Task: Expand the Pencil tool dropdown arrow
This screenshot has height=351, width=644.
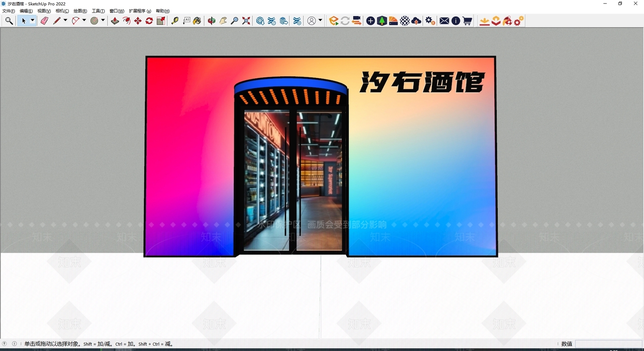Action: (65, 21)
